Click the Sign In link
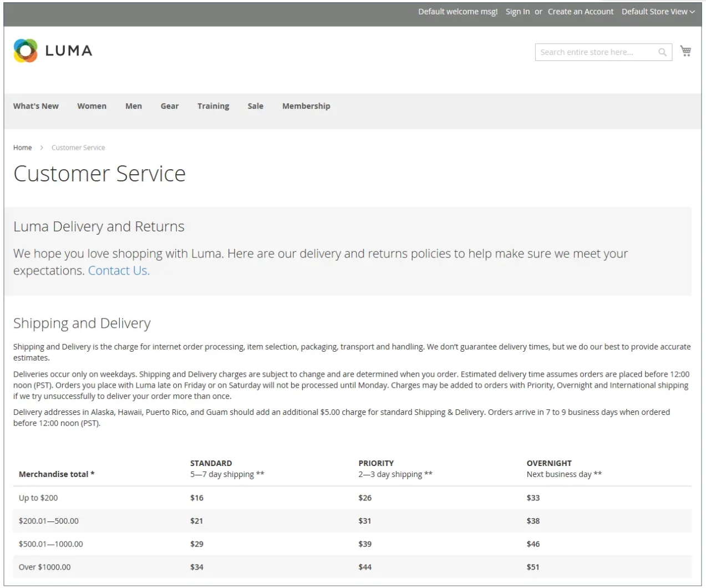 517,12
